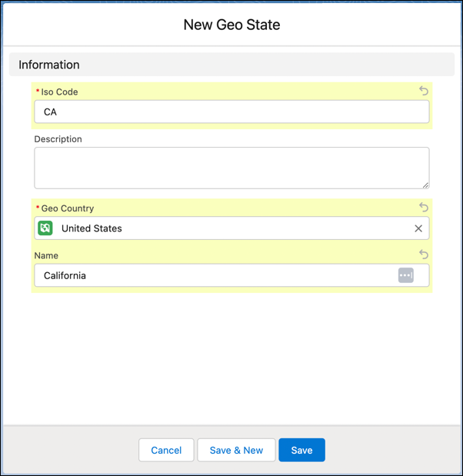463x476 pixels.
Task: Undo the Geo Country field change
Action: pos(424,208)
